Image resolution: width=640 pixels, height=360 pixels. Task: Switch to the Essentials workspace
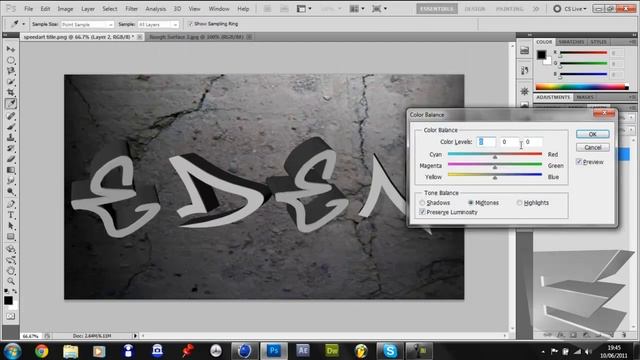(x=437, y=9)
